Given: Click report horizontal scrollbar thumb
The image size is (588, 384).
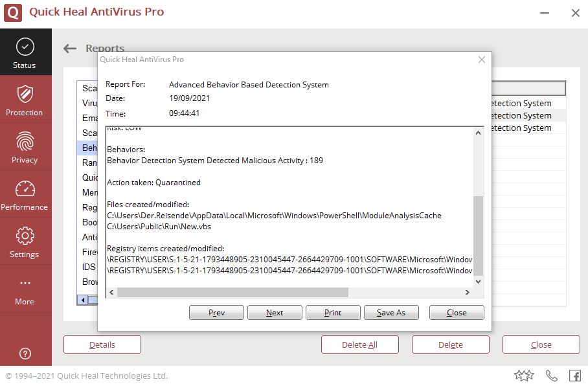Looking at the screenshot, I should (x=233, y=292).
